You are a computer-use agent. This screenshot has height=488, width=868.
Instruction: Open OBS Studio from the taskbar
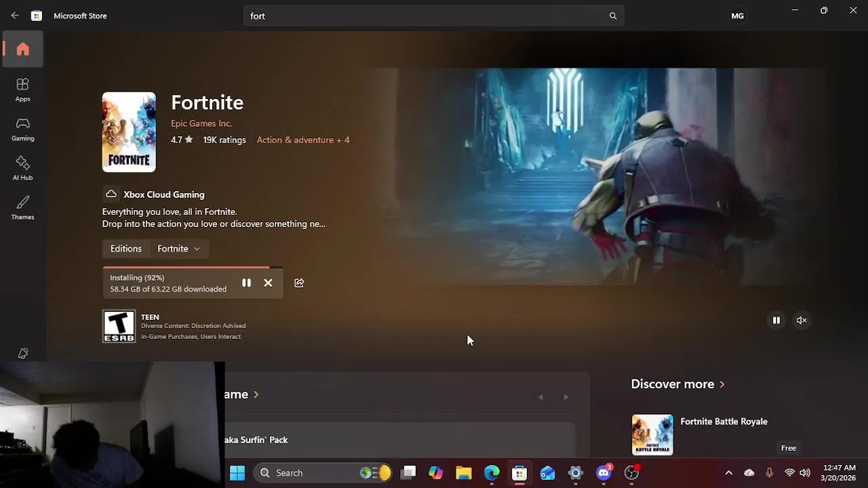click(x=631, y=472)
